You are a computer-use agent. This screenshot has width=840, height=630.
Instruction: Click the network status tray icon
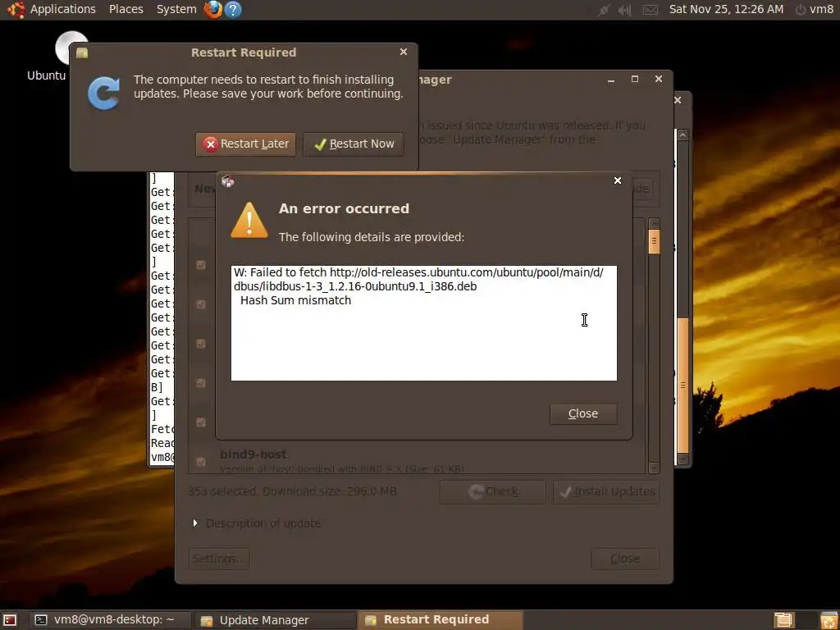pos(603,10)
